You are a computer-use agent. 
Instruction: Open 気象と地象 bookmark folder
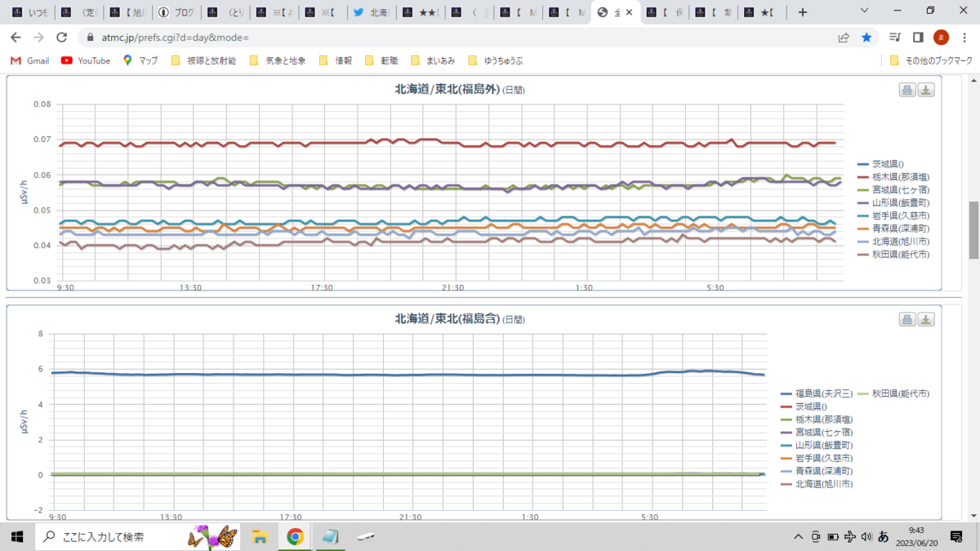(x=277, y=60)
